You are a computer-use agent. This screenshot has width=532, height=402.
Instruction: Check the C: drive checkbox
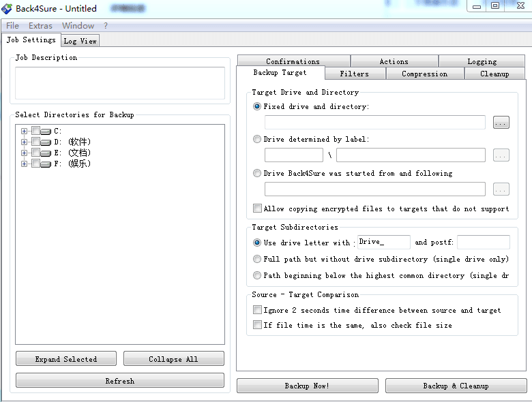(36, 131)
